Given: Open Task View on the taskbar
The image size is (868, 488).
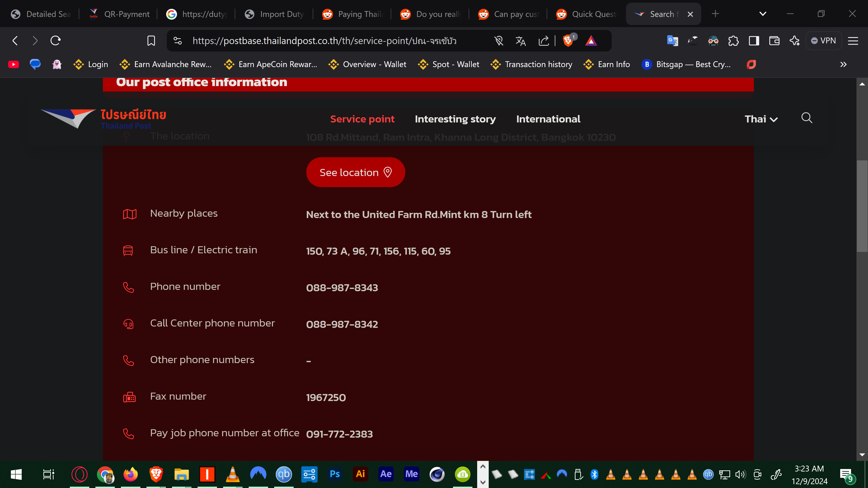Looking at the screenshot, I should pos(48,474).
